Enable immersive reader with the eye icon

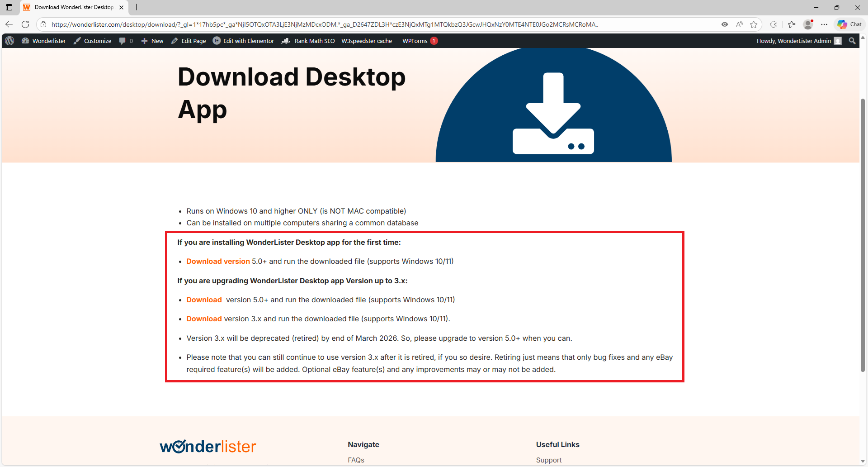pos(725,24)
